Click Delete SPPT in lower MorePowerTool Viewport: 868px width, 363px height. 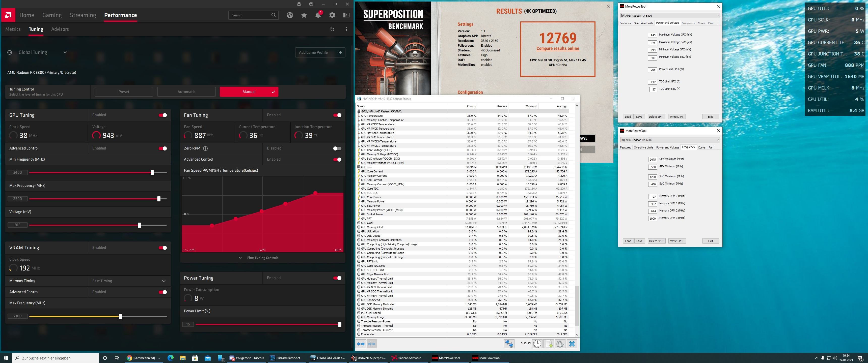coord(656,241)
